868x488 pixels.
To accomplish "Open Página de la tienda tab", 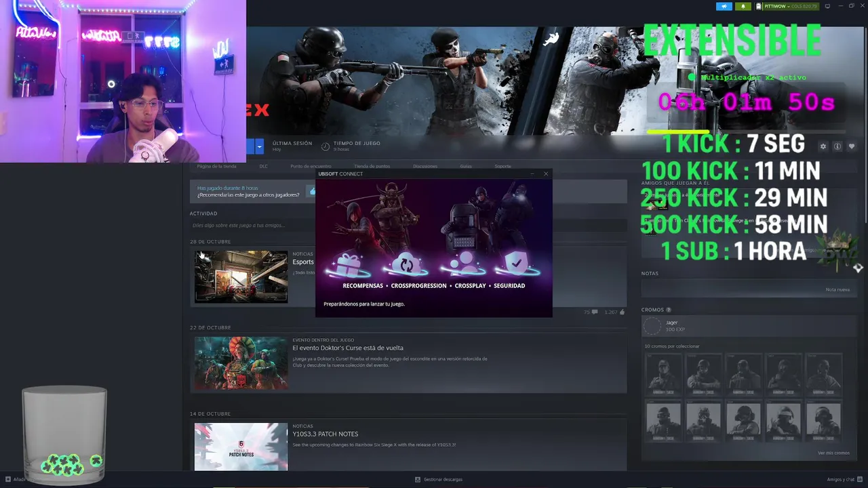I will coord(216,166).
